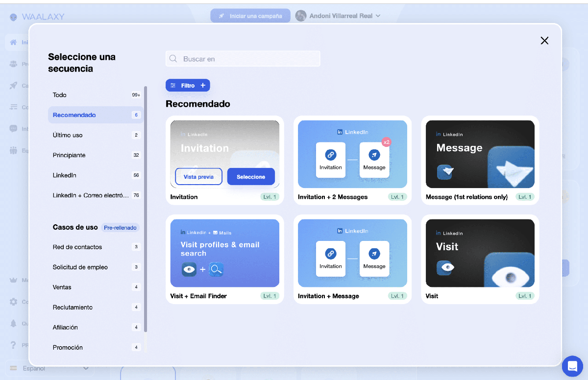Click the eye icon on Visit card
The height and width of the screenshot is (380, 588).
click(445, 267)
